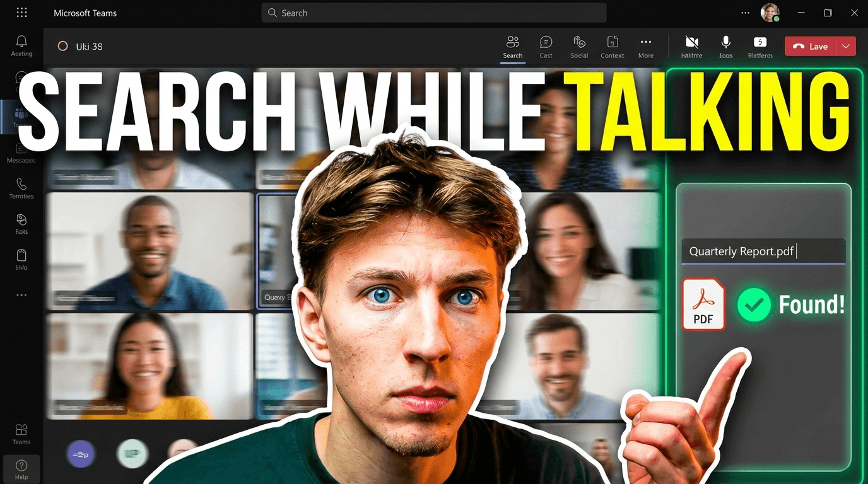Open the Social toolbar item
The width and height of the screenshot is (868, 484).
[579, 47]
